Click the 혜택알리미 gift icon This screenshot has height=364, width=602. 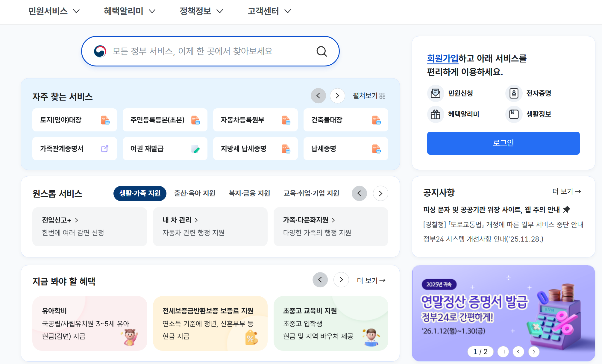[436, 114]
